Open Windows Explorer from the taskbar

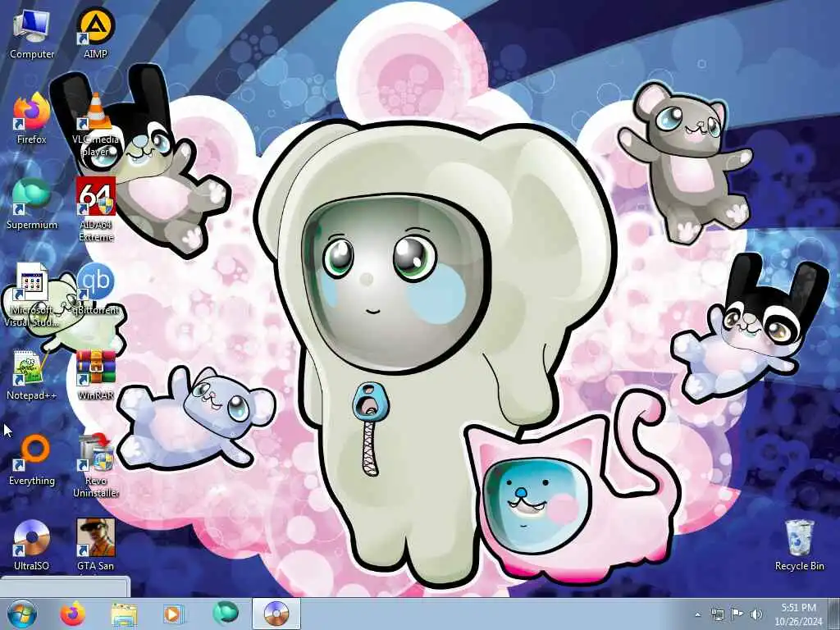point(124,614)
